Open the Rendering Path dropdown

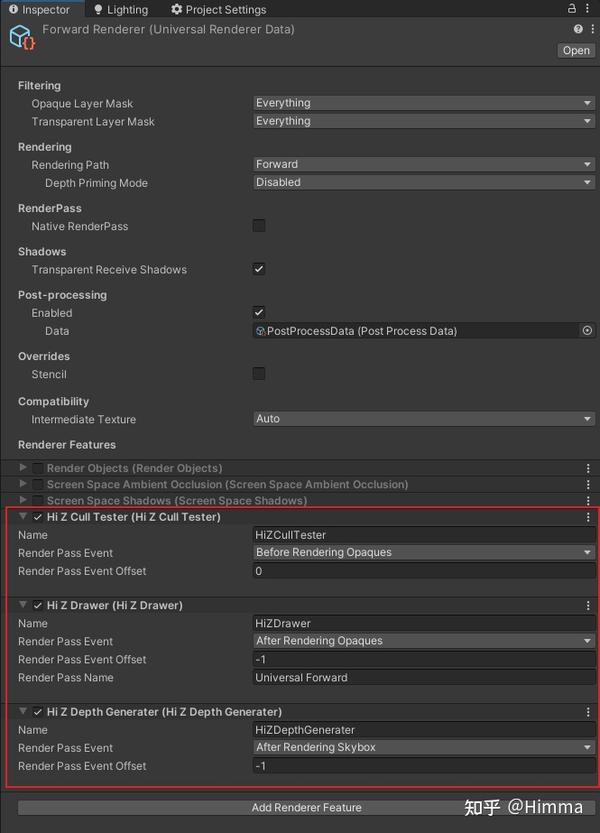click(x=424, y=164)
